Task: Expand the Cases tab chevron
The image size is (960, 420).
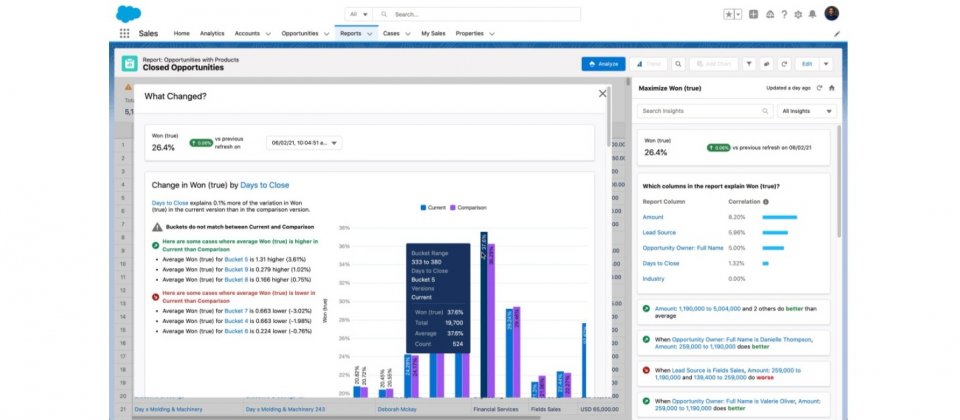Action: (408, 34)
